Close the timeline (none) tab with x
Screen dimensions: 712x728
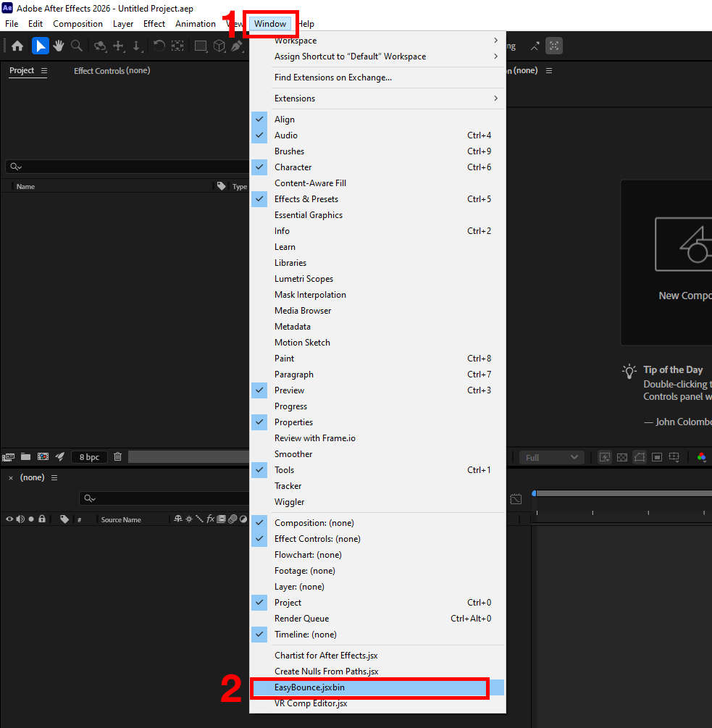[11, 478]
